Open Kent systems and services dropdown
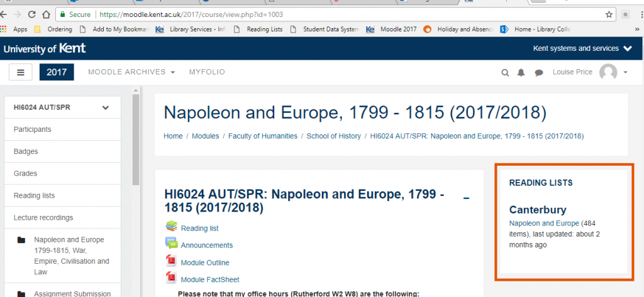Screen dimensions: 644x297 (582, 48)
